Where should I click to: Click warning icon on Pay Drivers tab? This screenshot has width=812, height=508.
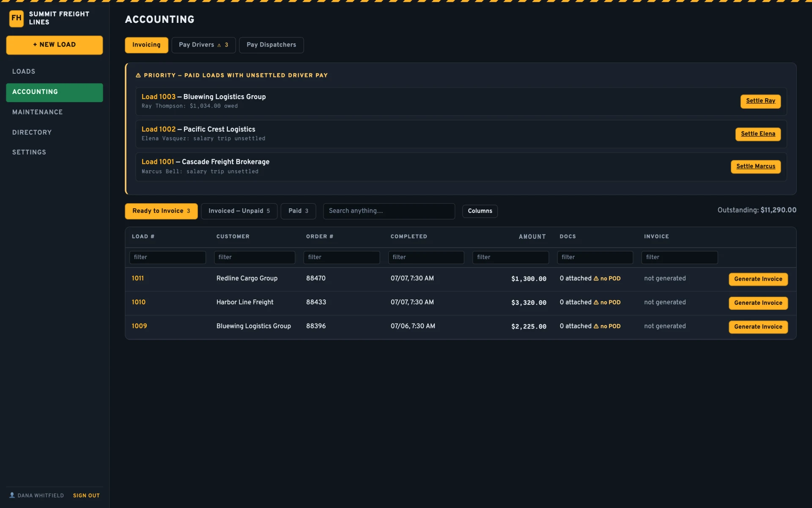pos(219,45)
